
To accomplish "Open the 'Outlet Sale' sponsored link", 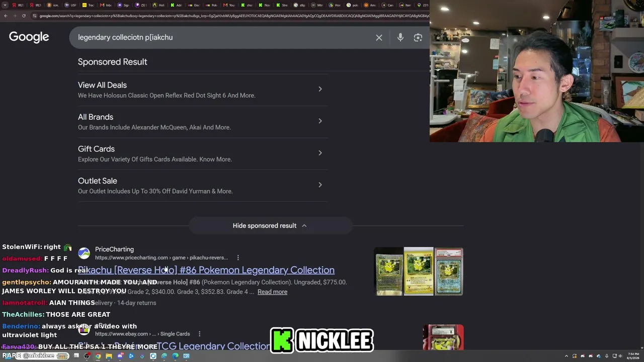I will 98,180.
